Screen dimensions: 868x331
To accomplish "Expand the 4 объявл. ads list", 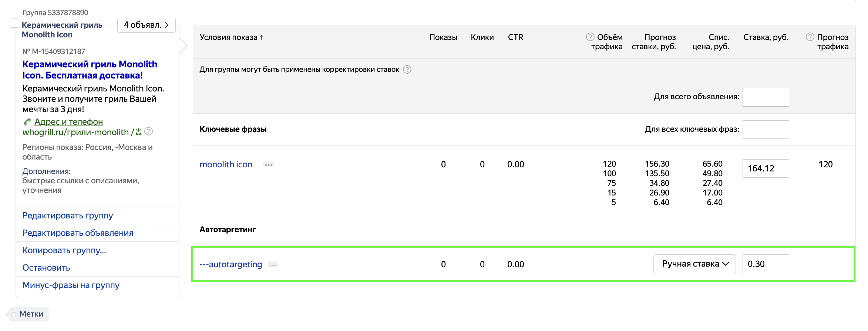I will (x=146, y=25).
